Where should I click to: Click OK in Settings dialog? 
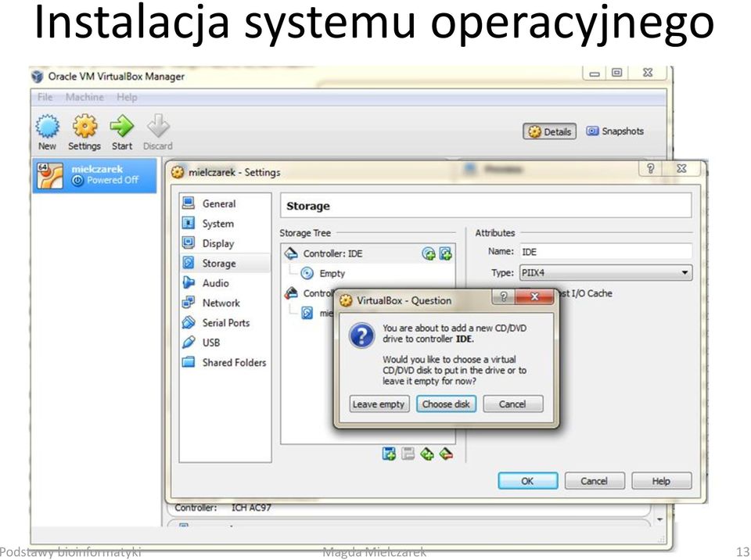528,480
